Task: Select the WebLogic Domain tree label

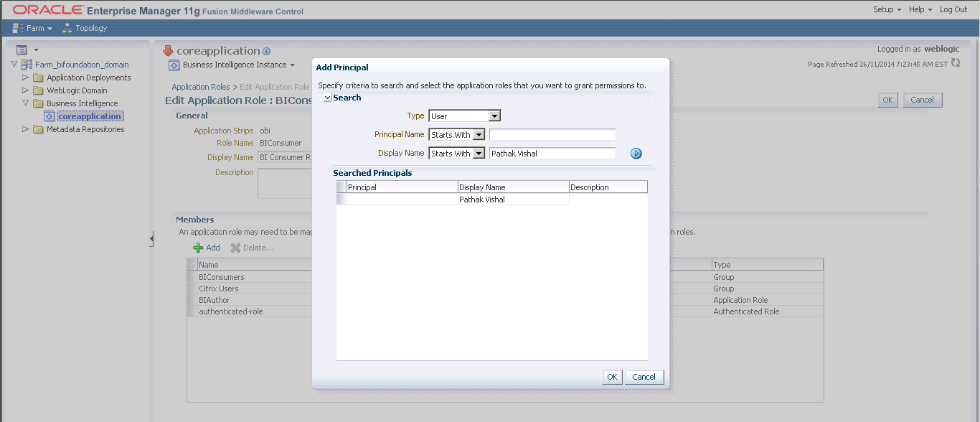Action: (x=77, y=90)
